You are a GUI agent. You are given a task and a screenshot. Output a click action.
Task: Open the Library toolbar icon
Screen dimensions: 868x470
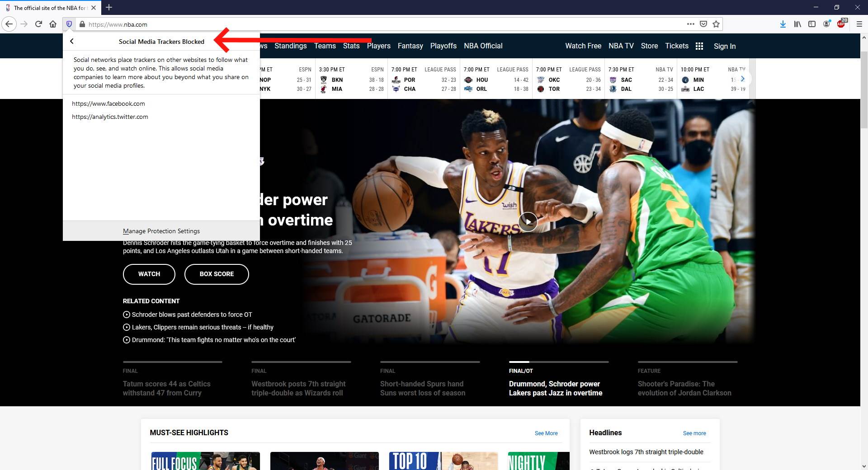(x=797, y=24)
